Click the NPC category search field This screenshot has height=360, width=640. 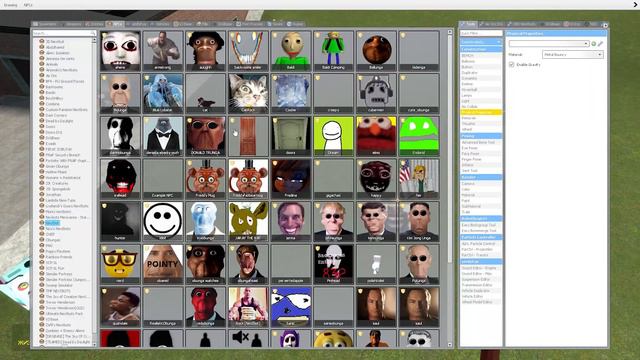(64, 33)
